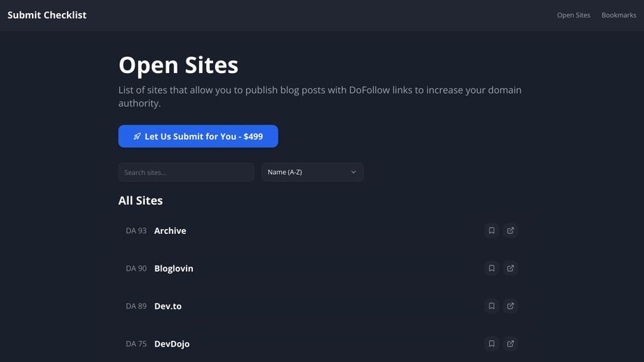Focus the Search sites input field
The height and width of the screenshot is (362, 644).
tap(186, 172)
